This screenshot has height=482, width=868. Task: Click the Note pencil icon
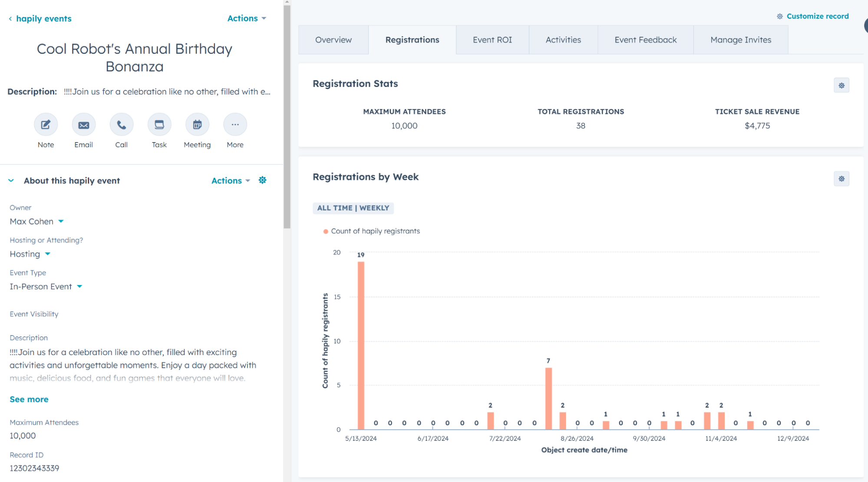coord(46,125)
